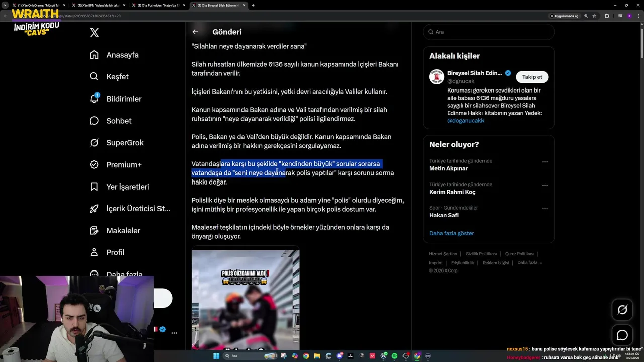Viewport: 644px width, 362px height.
Task: Click the Sohbet speech bubble icon
Action: (x=94, y=121)
